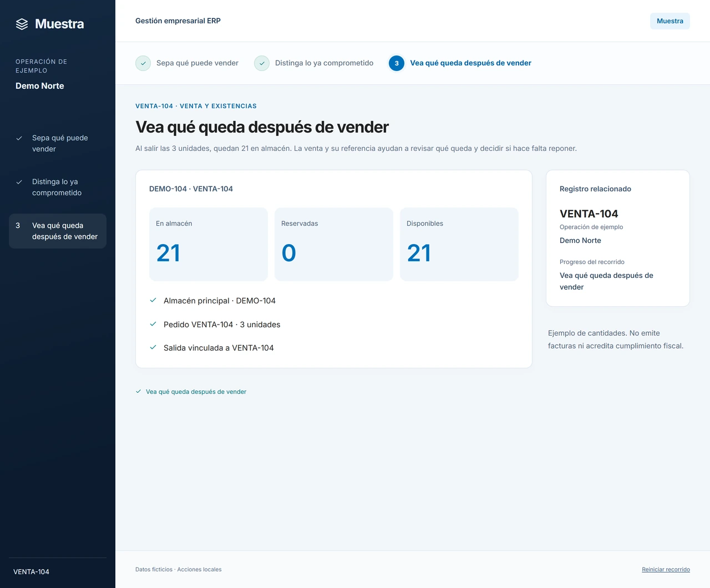Click 'Ejemplo de cantidades' disclaimer text
The image size is (710, 588).
[616, 339]
